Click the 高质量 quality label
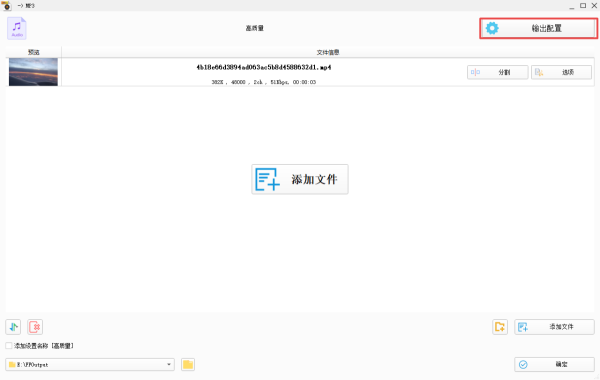 [x=254, y=28]
